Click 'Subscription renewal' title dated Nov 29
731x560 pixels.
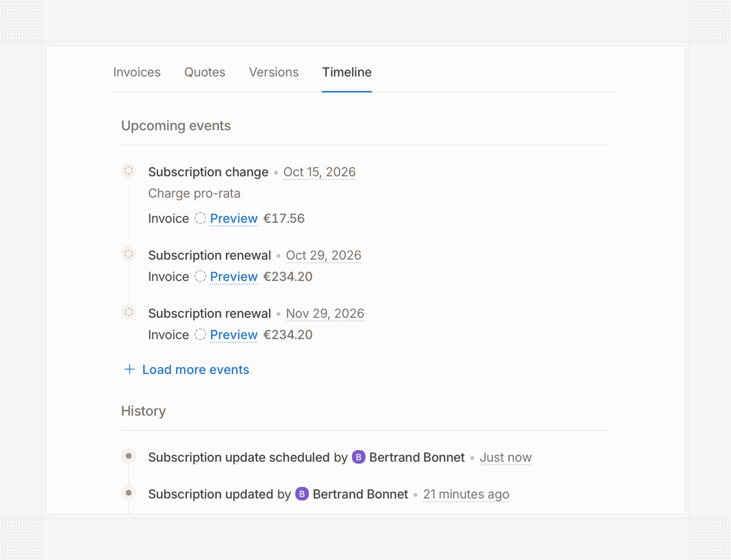[x=210, y=313]
